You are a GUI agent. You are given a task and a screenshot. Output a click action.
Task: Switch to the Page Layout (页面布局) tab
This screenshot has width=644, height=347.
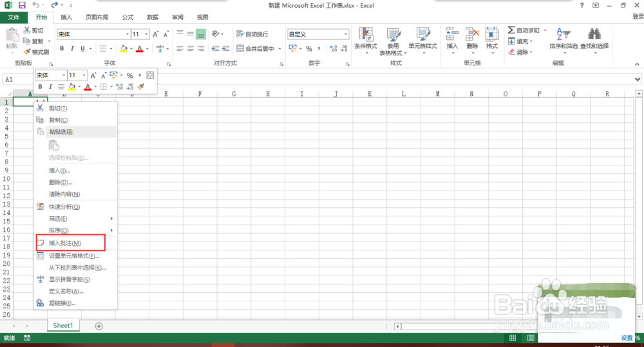tap(97, 17)
